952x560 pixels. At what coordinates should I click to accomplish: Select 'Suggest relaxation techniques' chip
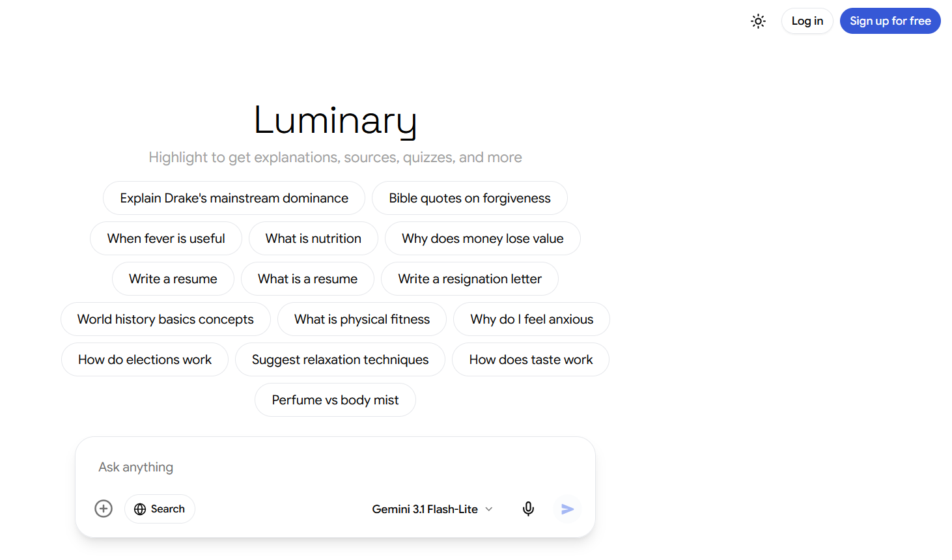click(340, 359)
